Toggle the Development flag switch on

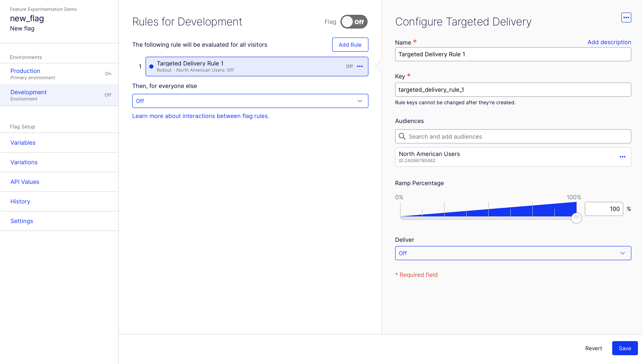pyautogui.click(x=354, y=22)
